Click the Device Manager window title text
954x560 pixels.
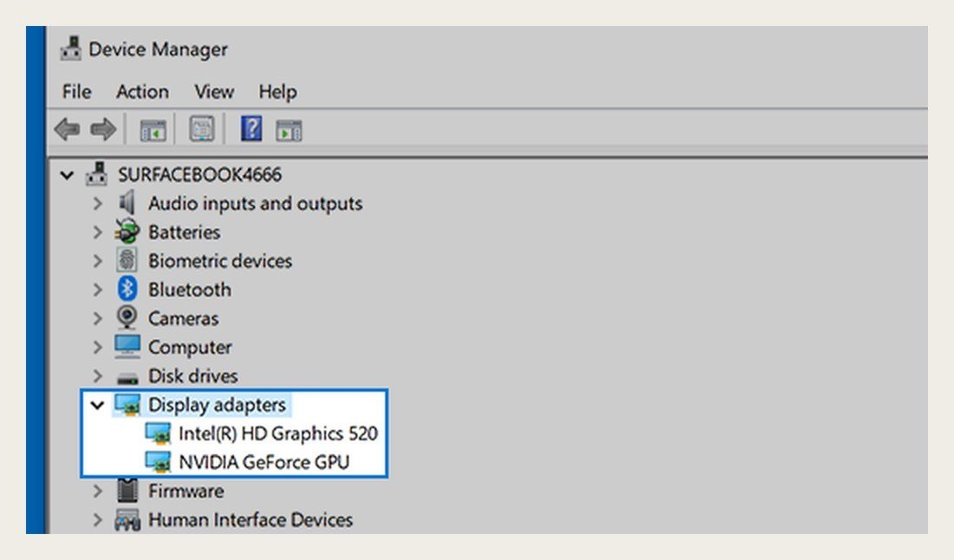point(158,49)
